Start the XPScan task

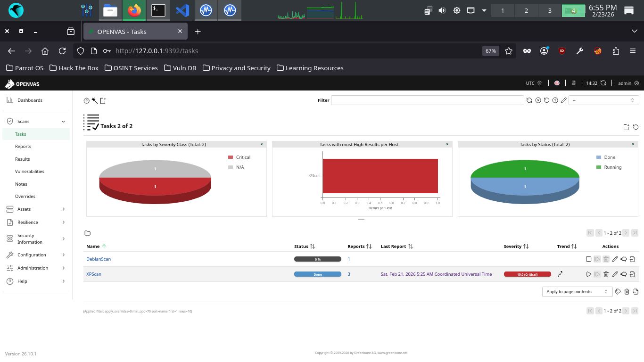(588, 274)
